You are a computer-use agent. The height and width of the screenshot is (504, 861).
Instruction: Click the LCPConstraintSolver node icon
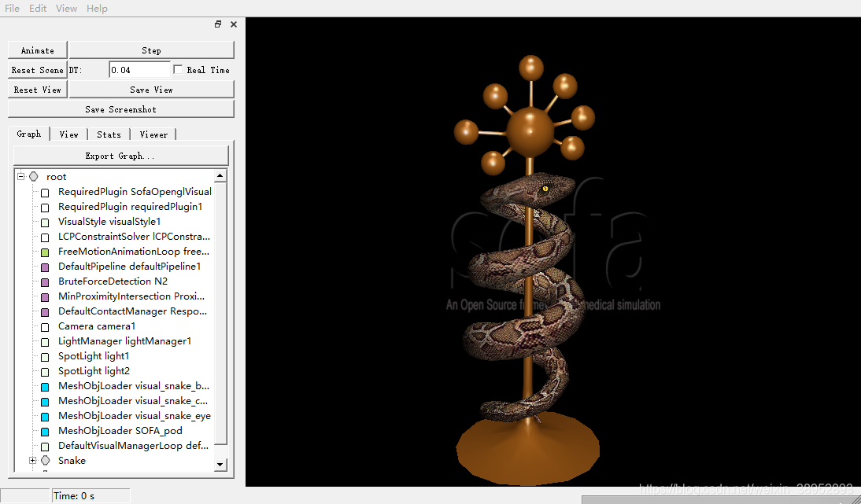(45, 237)
